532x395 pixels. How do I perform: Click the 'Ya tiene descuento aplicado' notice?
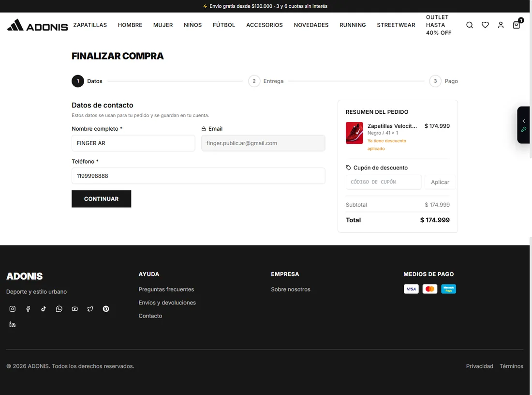pos(387,145)
